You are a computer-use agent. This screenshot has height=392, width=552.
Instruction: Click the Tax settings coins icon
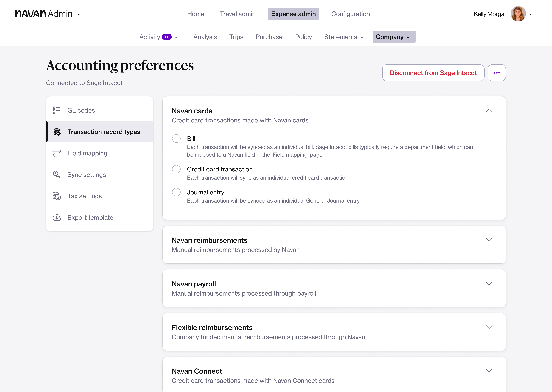coord(57,196)
